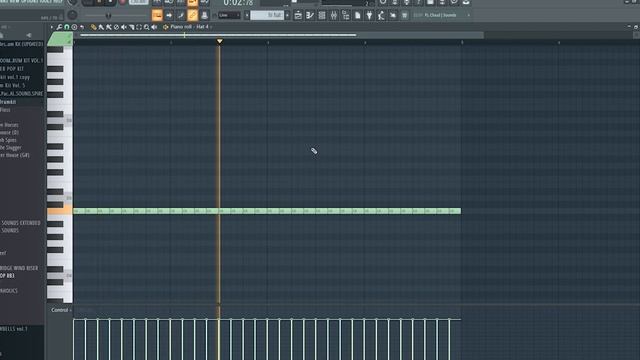Open the pattern selector right arrow
This screenshot has width=640, height=360.
click(287, 15)
